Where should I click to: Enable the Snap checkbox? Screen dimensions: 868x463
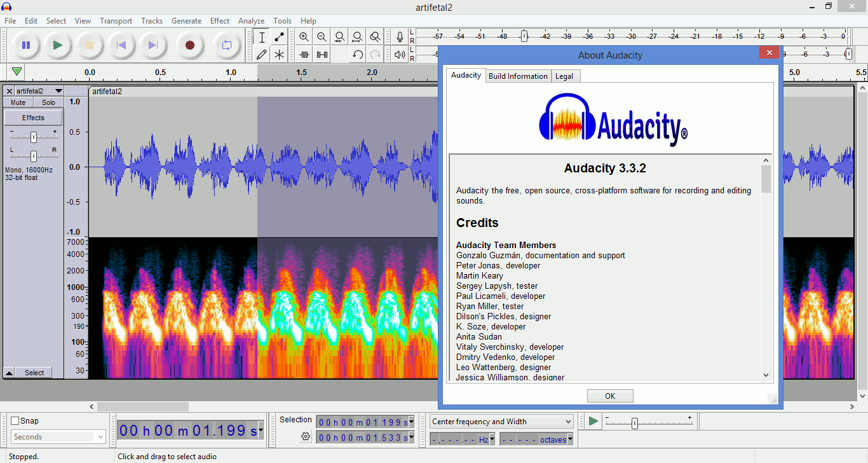[15, 420]
